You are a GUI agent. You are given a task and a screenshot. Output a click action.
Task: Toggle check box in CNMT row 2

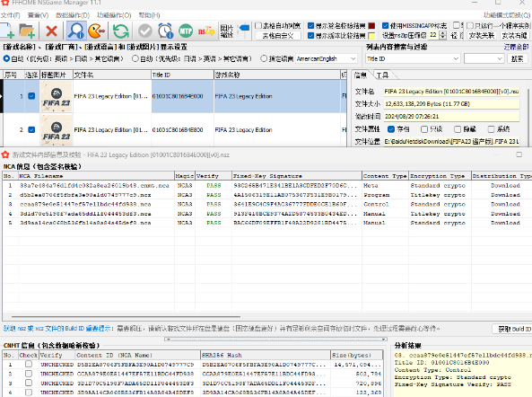click(x=29, y=374)
